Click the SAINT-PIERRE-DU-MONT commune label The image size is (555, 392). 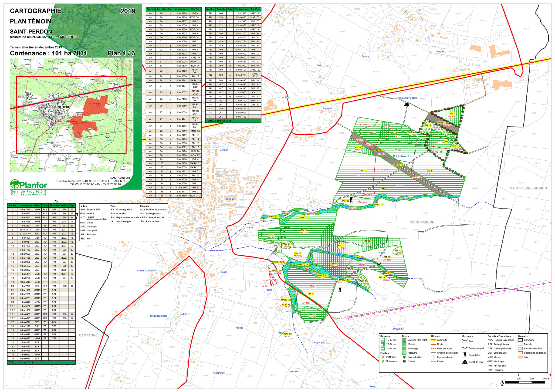(529, 188)
